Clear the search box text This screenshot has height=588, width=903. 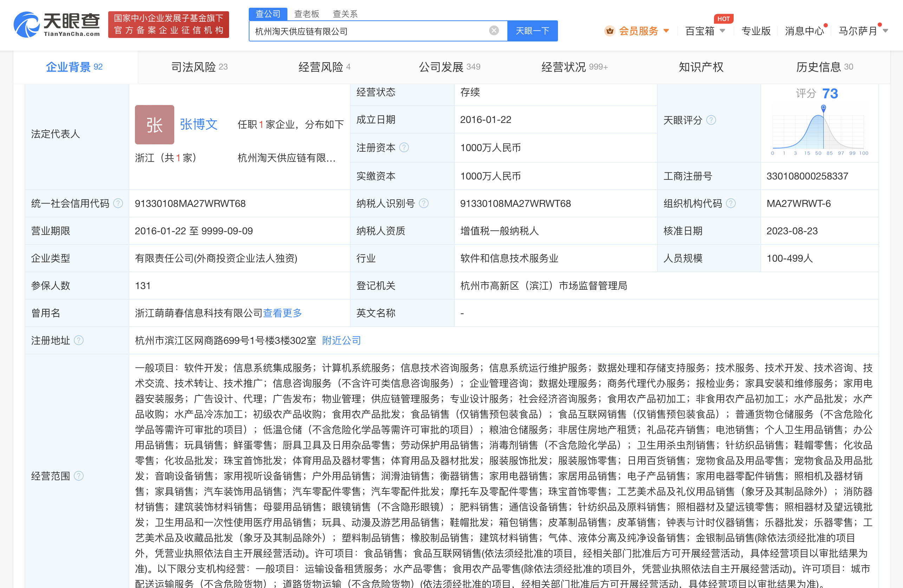[494, 31]
